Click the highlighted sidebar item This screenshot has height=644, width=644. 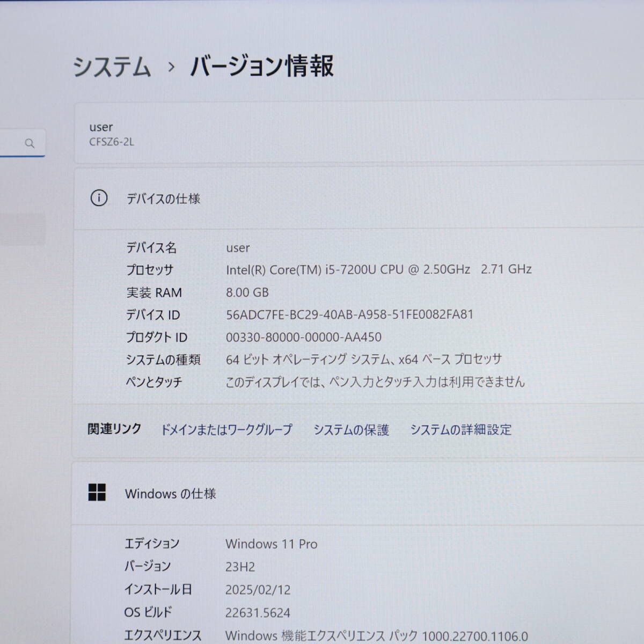click(x=23, y=230)
